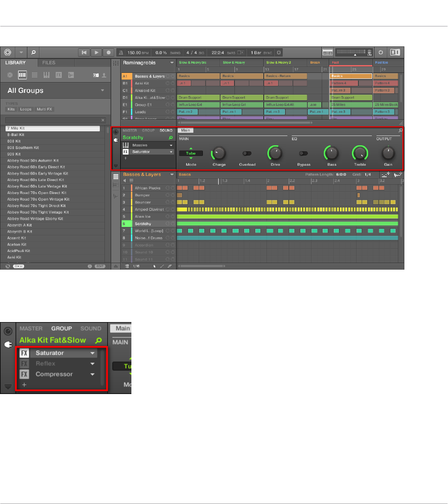
Task: Expand the All Groups dropdown arrow
Action: [x=102, y=90]
